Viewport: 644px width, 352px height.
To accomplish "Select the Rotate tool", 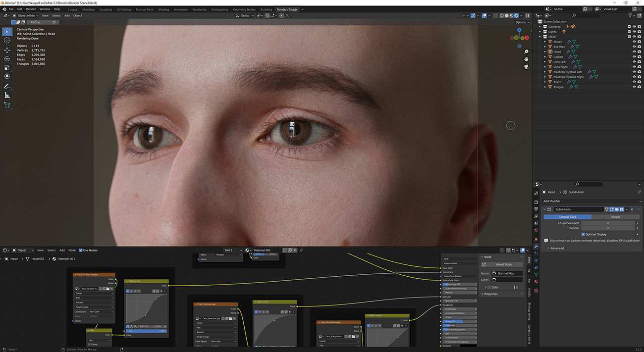I will [6, 58].
